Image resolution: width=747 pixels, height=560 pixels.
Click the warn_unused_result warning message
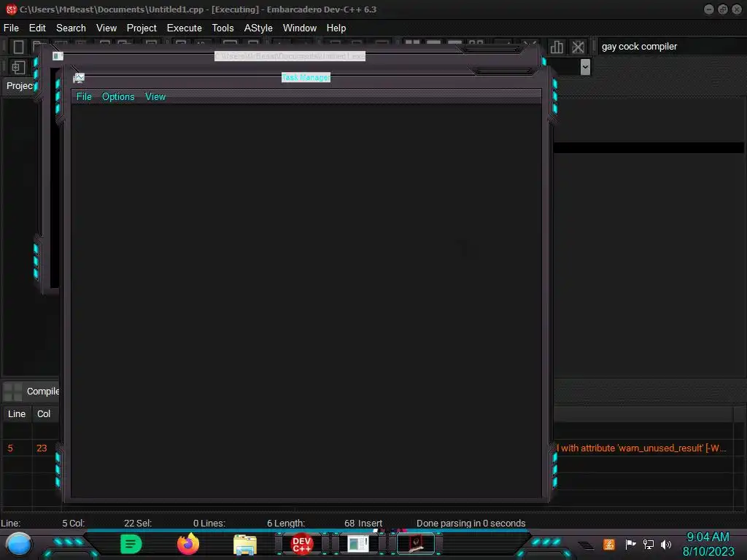[642, 448]
